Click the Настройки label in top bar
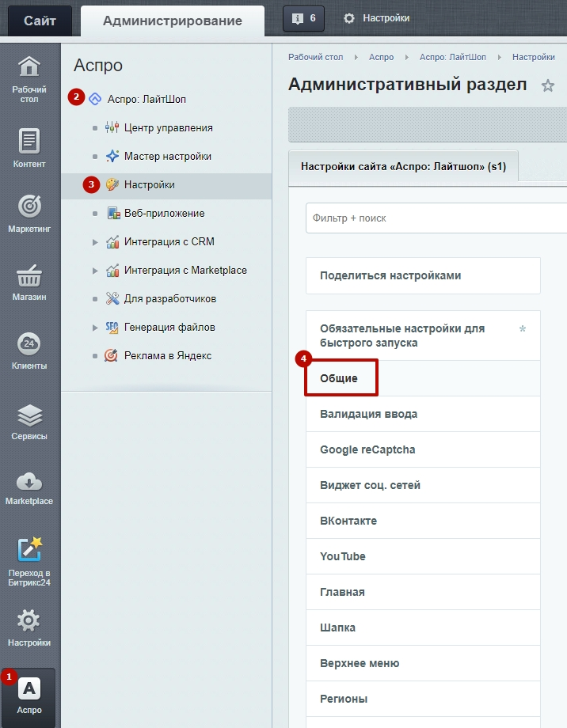The width and height of the screenshot is (567, 728). 386,18
